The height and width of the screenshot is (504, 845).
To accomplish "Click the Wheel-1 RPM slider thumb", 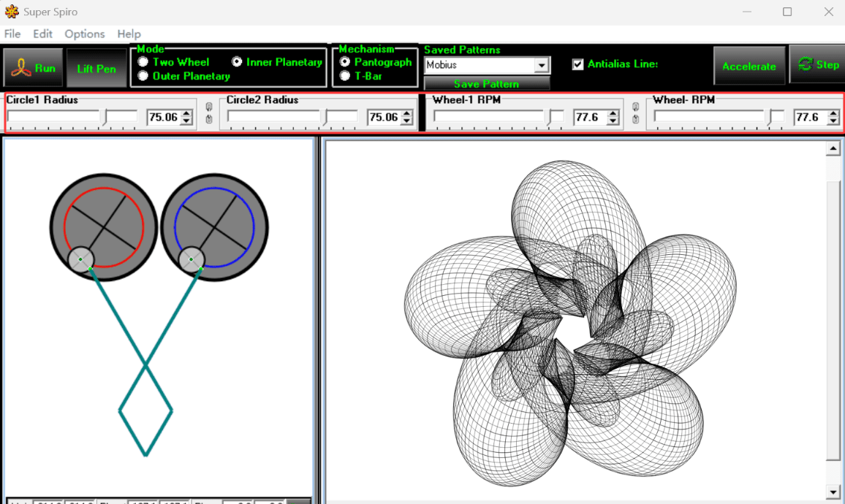I will pyautogui.click(x=549, y=118).
